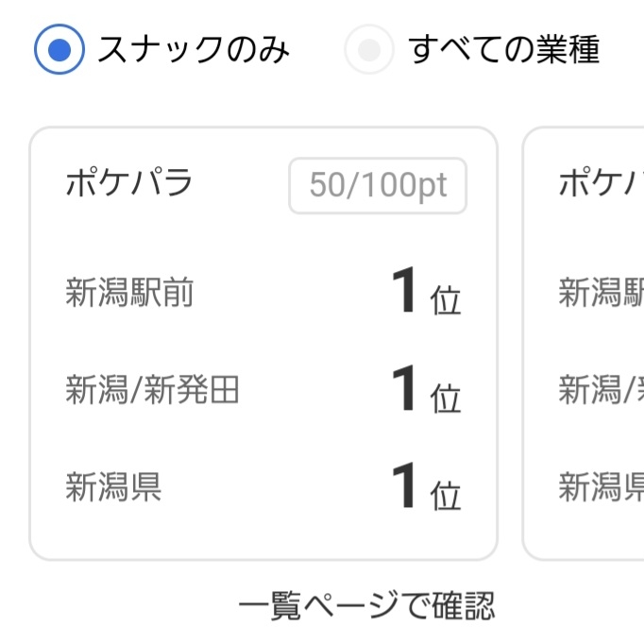Click the 50/100pt badge in ポケパラ card
The image size is (644, 644).
377,185
